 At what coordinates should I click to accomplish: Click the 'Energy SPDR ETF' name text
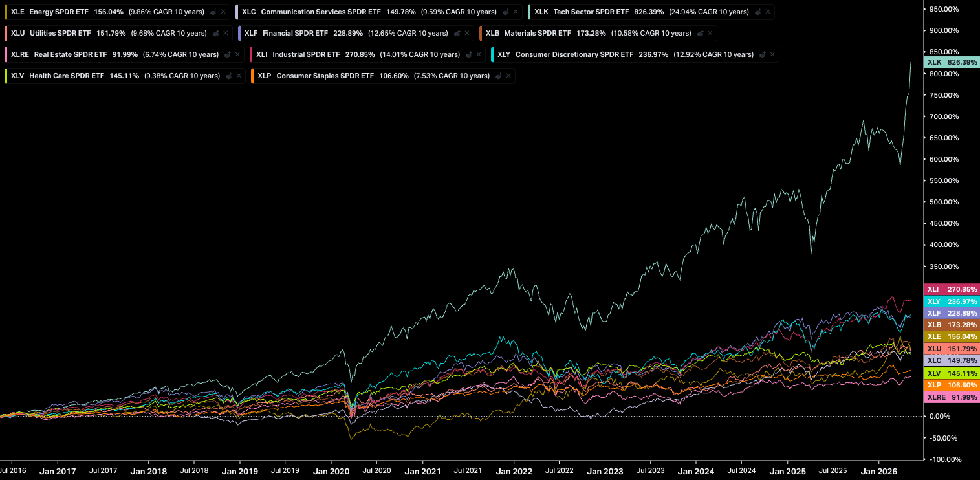[x=59, y=12]
